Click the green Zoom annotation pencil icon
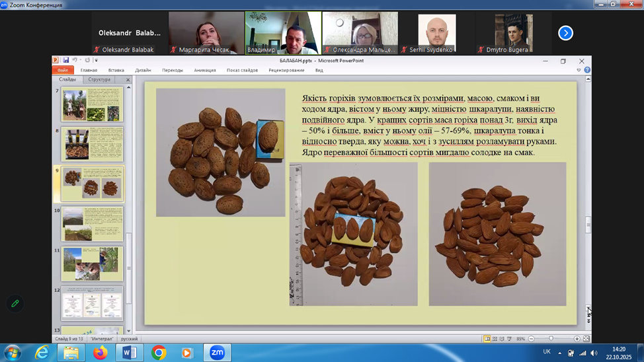644x362 pixels. pyautogui.click(x=15, y=303)
